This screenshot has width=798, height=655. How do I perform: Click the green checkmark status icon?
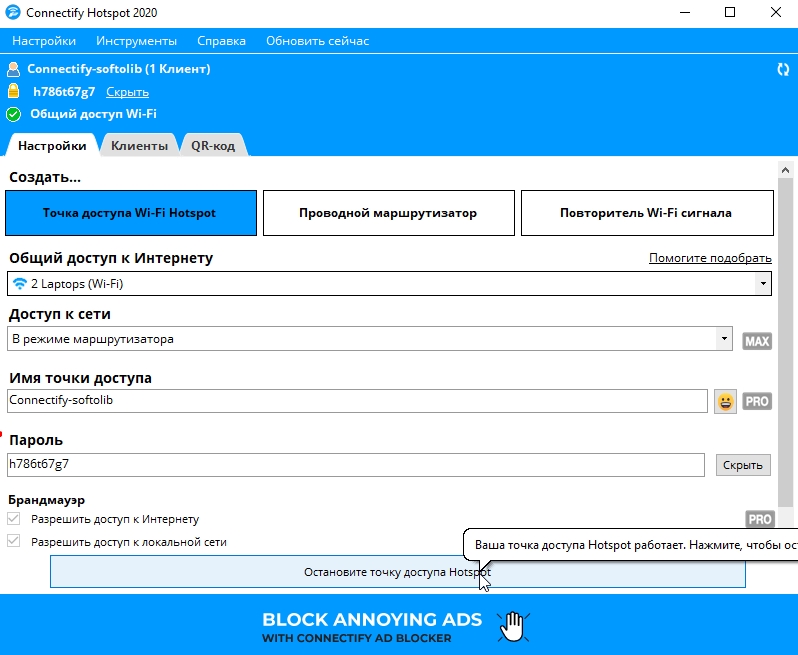coord(13,114)
